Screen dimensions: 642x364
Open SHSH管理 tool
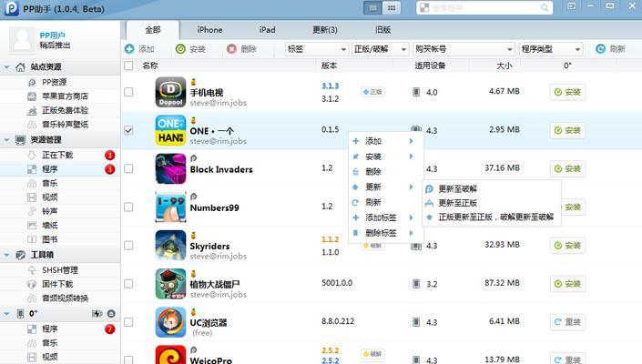tap(60, 270)
